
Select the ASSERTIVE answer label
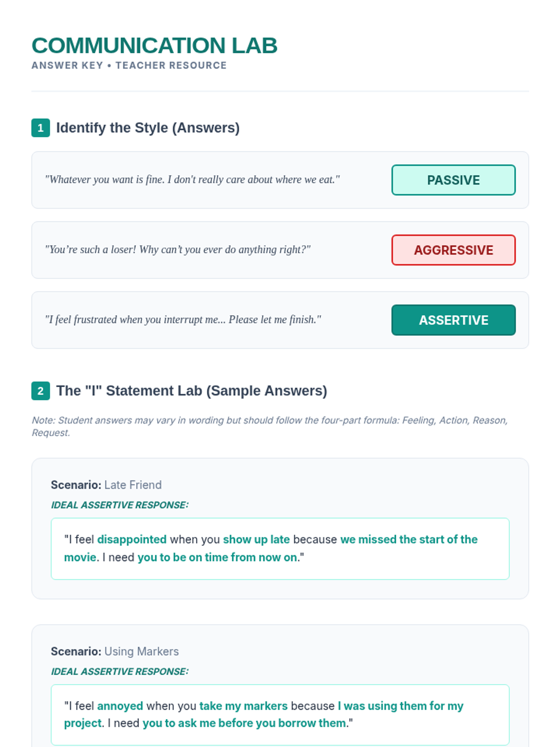(453, 320)
